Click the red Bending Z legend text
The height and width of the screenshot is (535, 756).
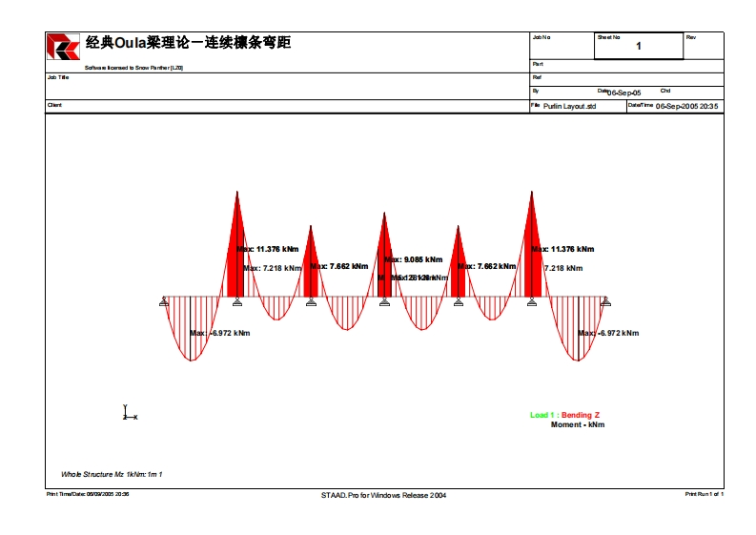(x=581, y=416)
